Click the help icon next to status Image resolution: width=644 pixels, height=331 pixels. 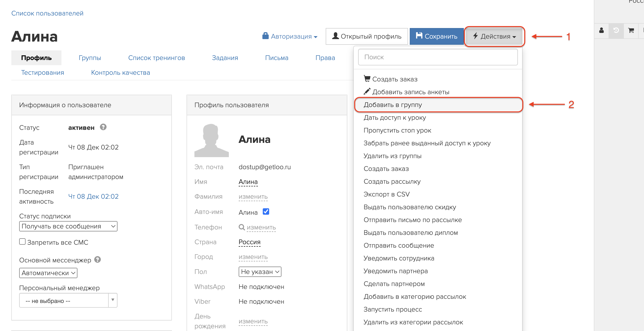click(x=103, y=127)
